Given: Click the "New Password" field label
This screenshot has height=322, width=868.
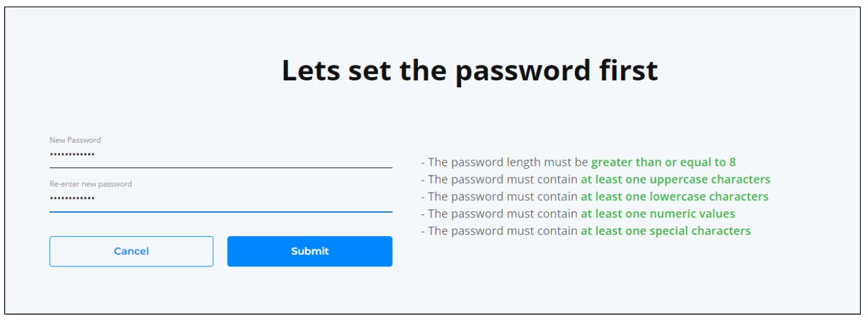Looking at the screenshot, I should (x=75, y=140).
